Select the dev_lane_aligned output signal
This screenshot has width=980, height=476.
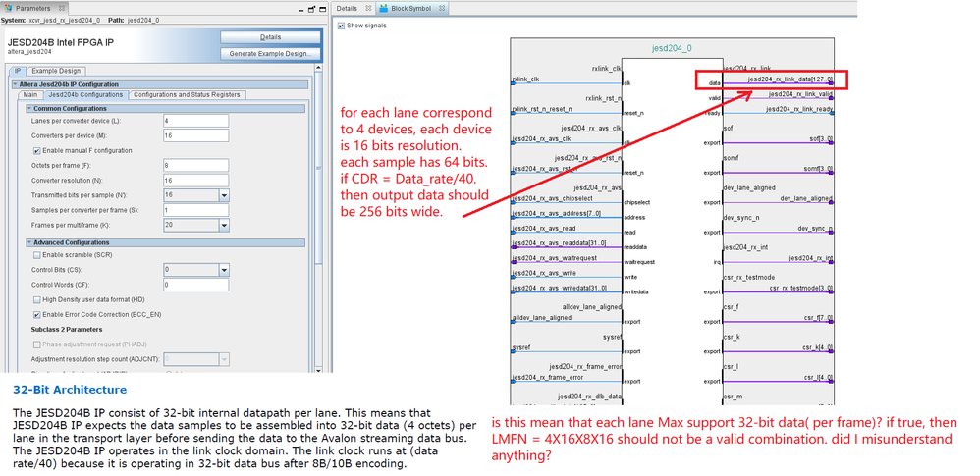(x=806, y=198)
